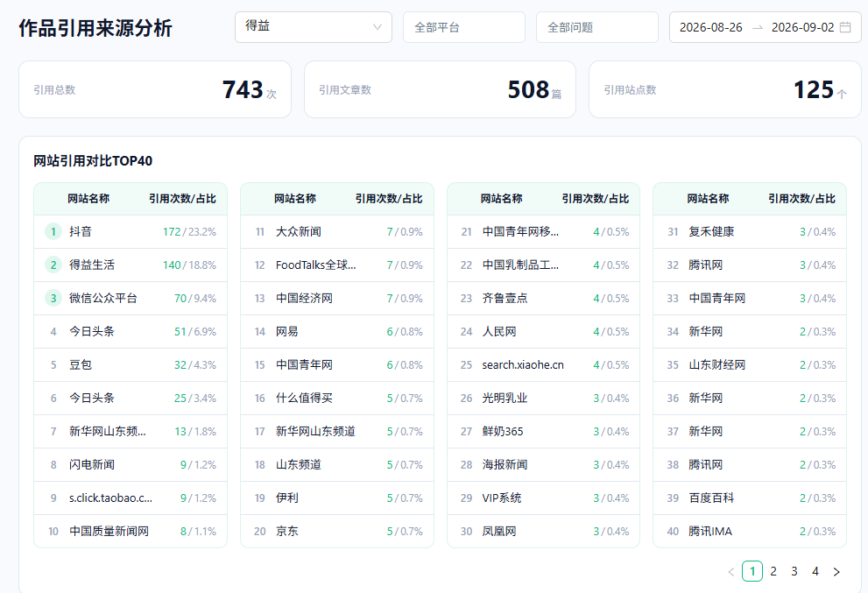Click the 引用文章数 508 stat card
This screenshot has height=593, width=868.
440,89
